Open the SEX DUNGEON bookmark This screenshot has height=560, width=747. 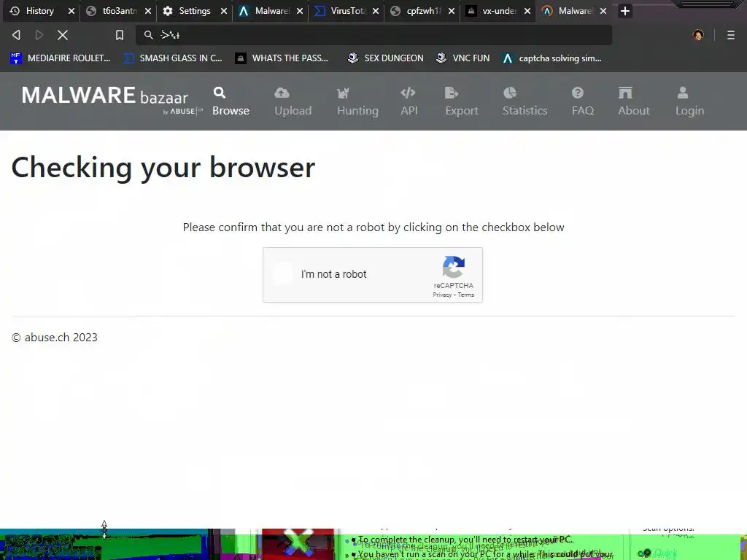385,58
